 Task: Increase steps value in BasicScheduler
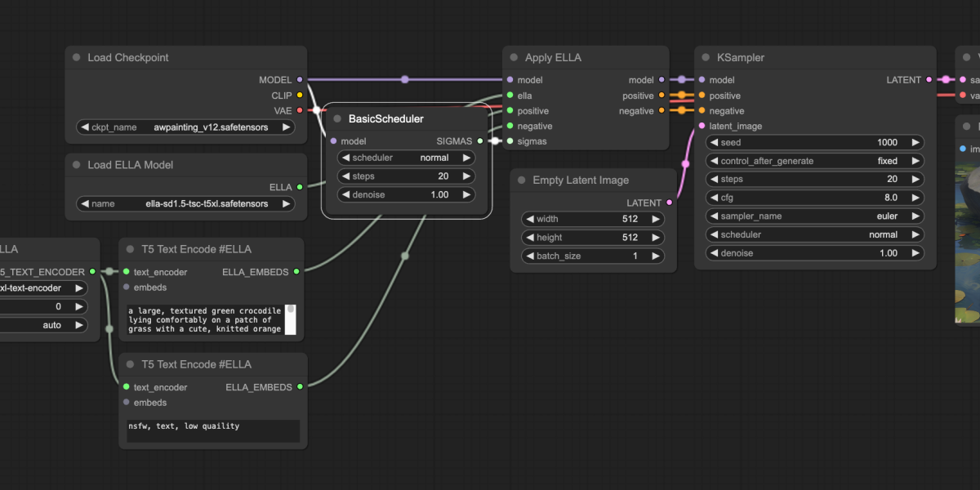[x=466, y=176]
